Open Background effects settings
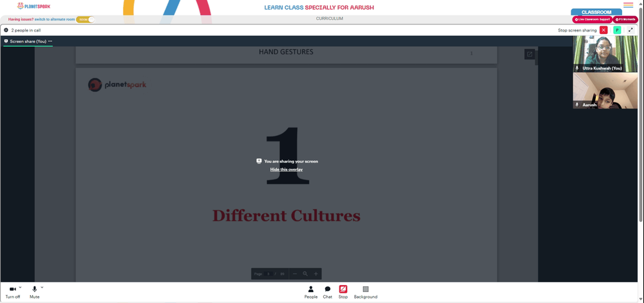Screen dimensions: 644x303 [366, 292]
